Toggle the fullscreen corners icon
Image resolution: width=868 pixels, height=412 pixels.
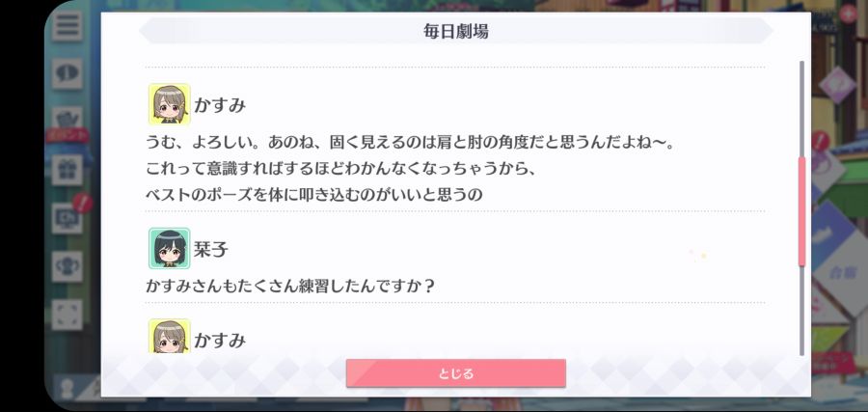click(68, 315)
